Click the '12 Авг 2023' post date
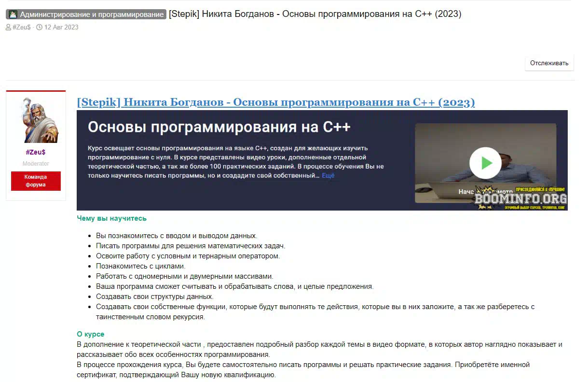This screenshot has width=588, height=382. click(x=61, y=27)
